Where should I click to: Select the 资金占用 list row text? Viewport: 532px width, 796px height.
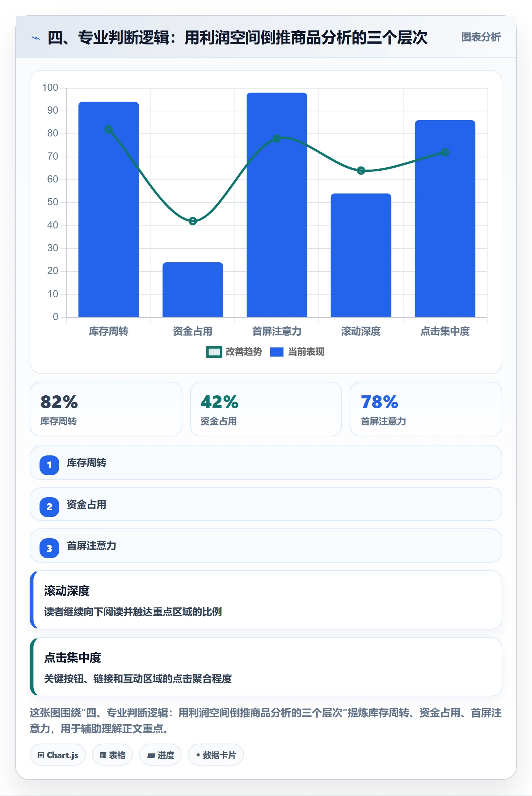[87, 505]
